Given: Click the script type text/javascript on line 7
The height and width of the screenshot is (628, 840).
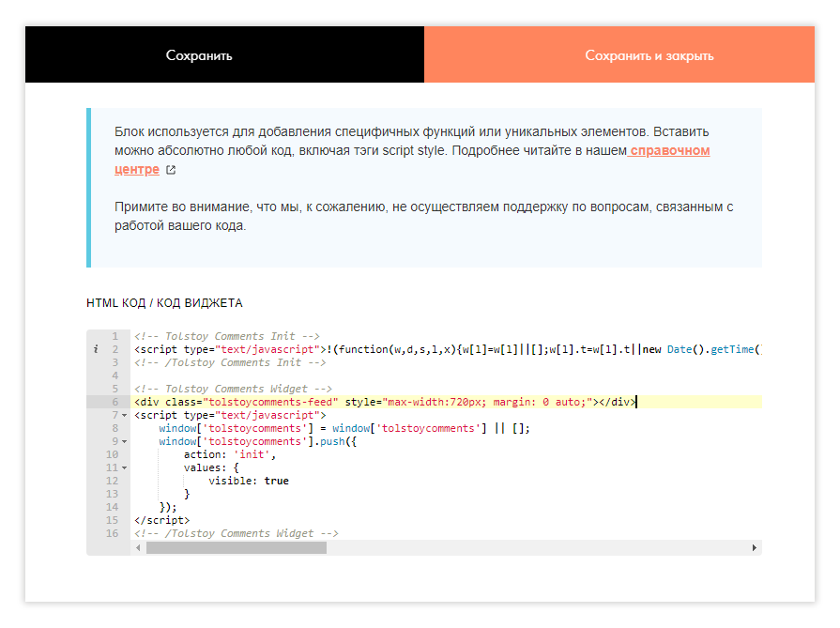Looking at the screenshot, I should [x=230, y=415].
